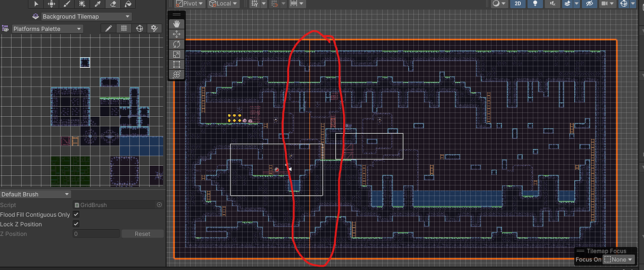The width and height of the screenshot is (644, 270).
Task: Click the Reset Z position button
Action: (143, 234)
